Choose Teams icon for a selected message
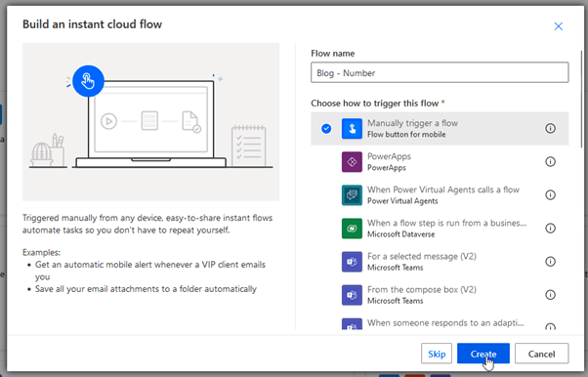Viewport: 588px width, 377px height. tap(352, 262)
